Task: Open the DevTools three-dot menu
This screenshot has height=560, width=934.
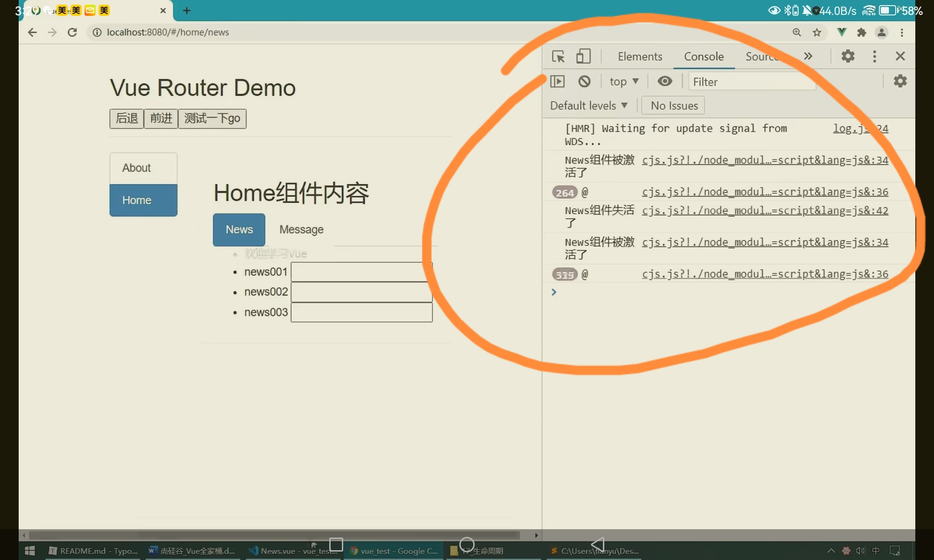Action: [x=874, y=56]
